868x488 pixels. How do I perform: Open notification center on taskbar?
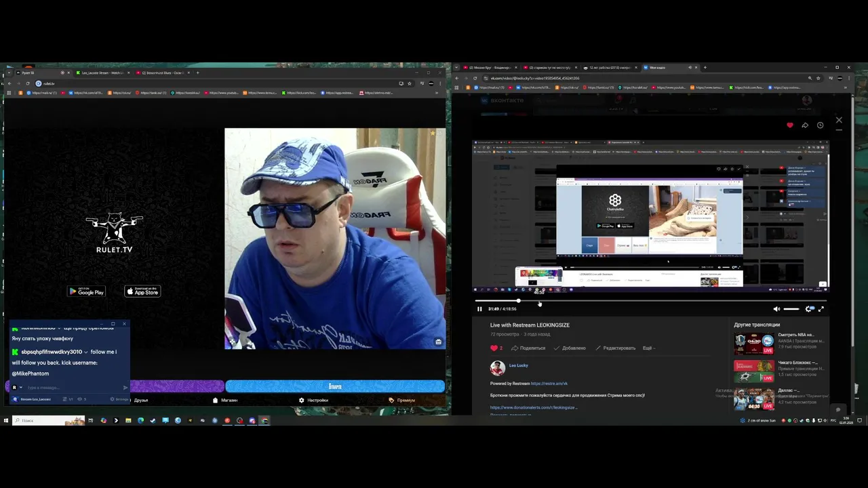(860, 420)
